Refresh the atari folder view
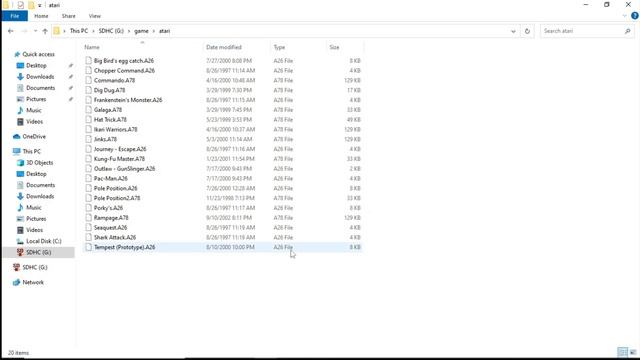Viewport: 640px width, 360px height. tap(527, 31)
